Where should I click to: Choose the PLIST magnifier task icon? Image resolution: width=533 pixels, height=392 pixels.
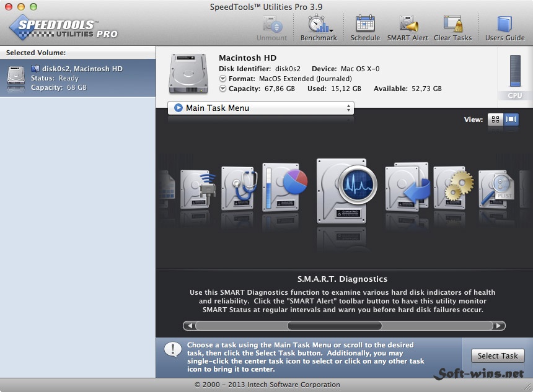coord(496,189)
